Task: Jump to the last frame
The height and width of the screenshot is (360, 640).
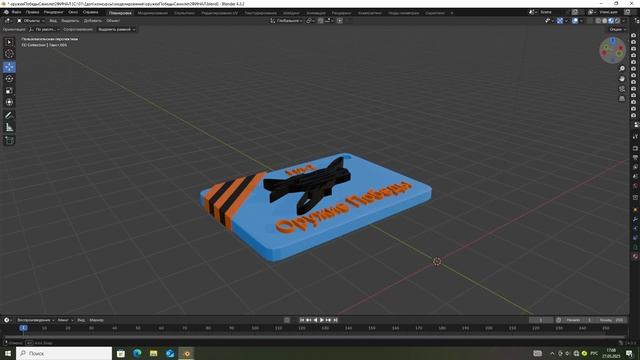Action: pyautogui.click(x=335, y=320)
